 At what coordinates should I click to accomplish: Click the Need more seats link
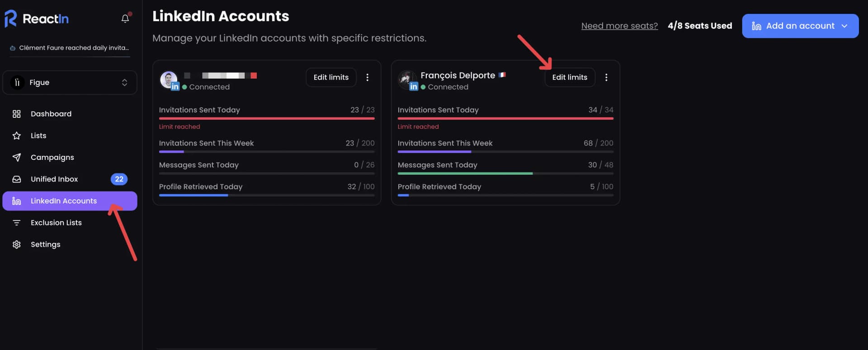(619, 26)
